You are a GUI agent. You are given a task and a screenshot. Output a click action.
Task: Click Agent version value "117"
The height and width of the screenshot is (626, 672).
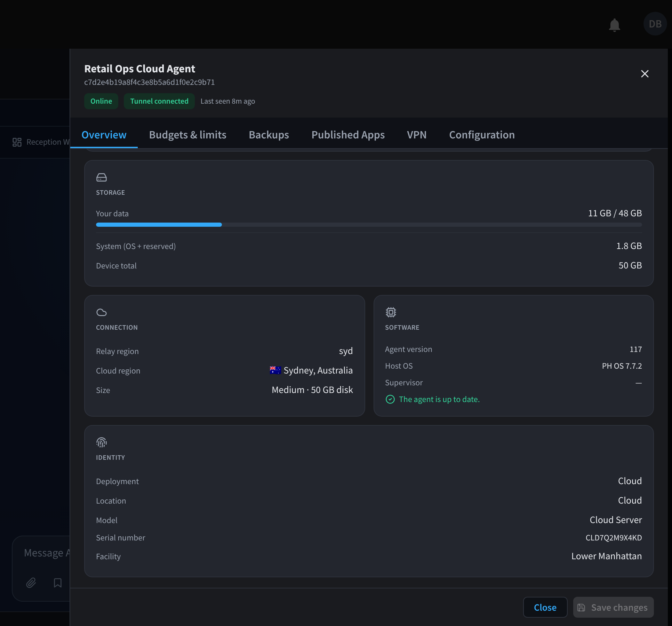tap(635, 349)
